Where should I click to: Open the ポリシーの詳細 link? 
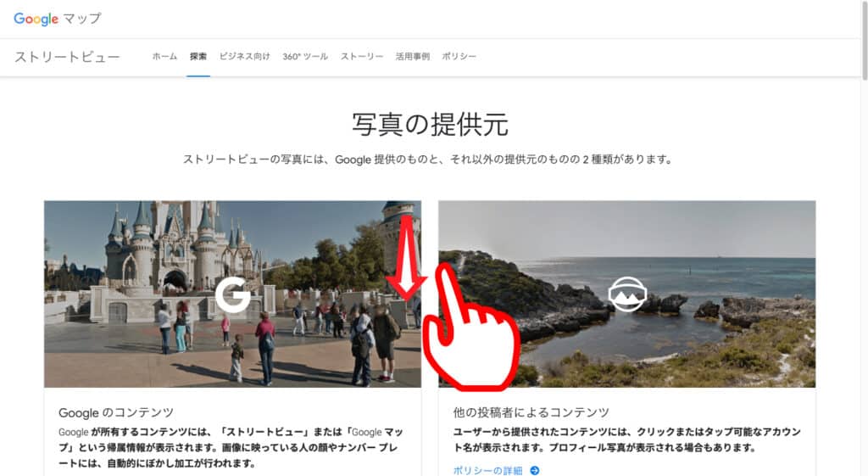(x=487, y=470)
